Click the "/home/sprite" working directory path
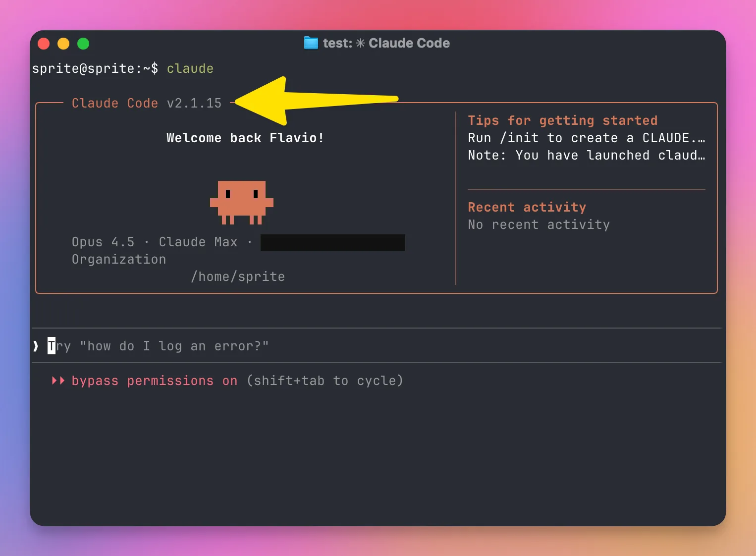Image resolution: width=756 pixels, height=556 pixels. click(238, 277)
